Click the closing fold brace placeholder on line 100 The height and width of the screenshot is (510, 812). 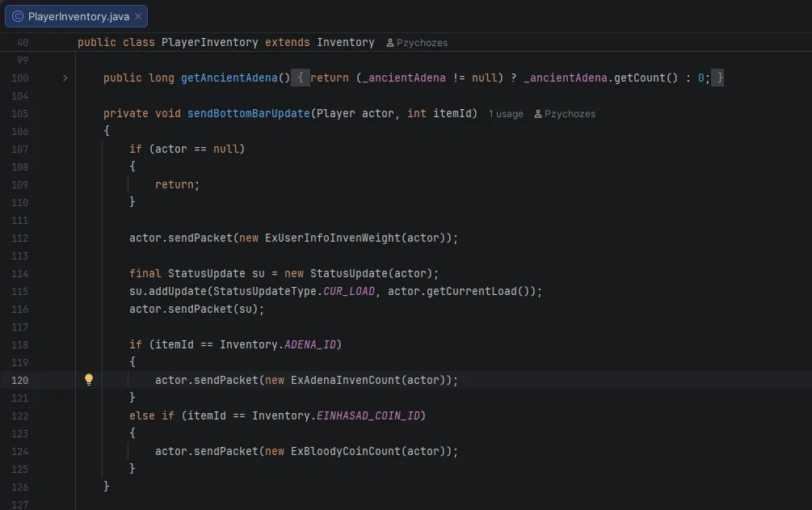(x=717, y=78)
